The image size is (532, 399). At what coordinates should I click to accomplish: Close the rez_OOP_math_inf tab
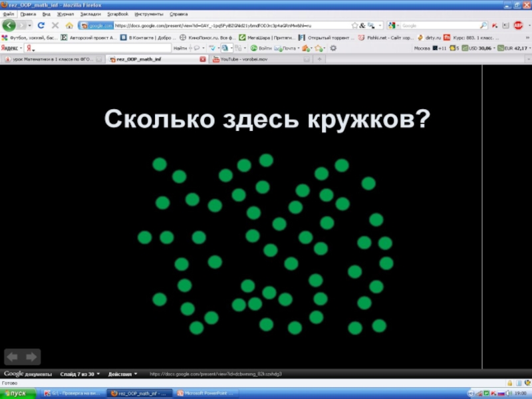point(203,59)
